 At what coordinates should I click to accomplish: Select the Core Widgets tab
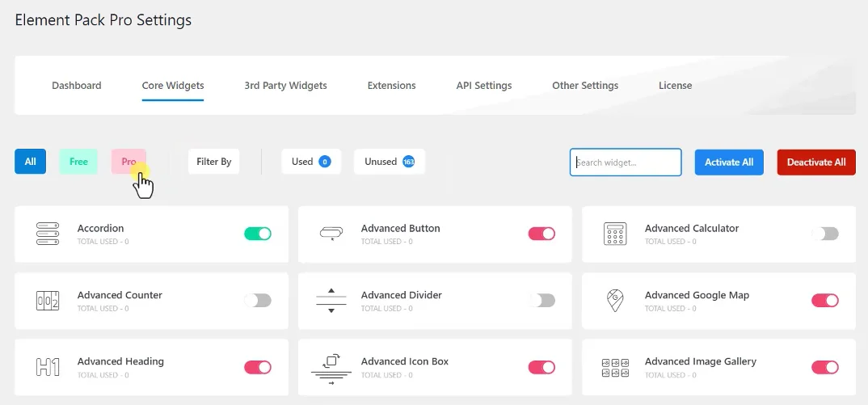(173, 86)
